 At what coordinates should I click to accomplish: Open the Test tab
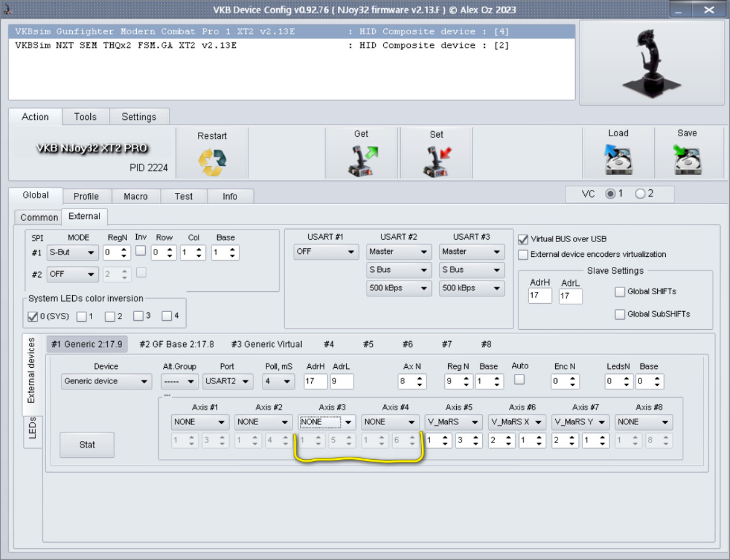(184, 196)
